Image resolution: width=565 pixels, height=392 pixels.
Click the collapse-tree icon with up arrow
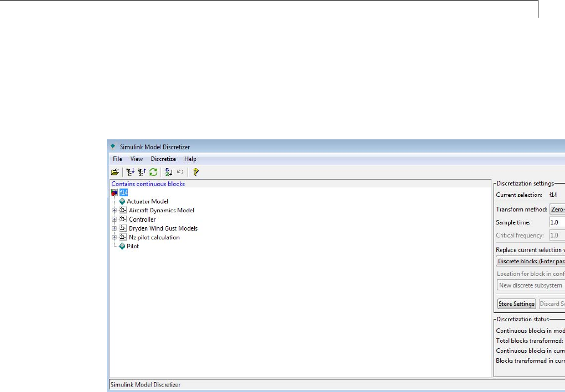142,172
